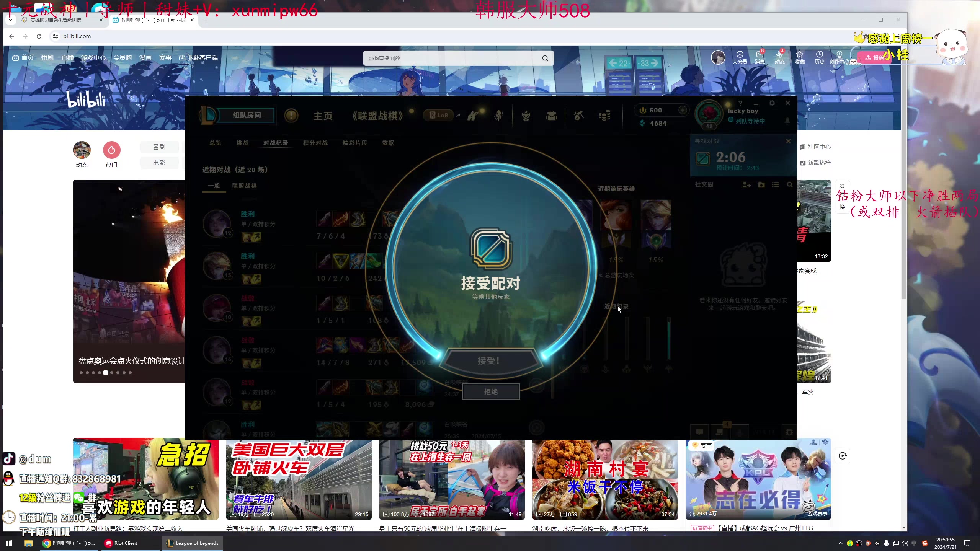Screen dimensions: 980x551
Task: Open the loot chest icon in League nav
Action: tap(552, 116)
